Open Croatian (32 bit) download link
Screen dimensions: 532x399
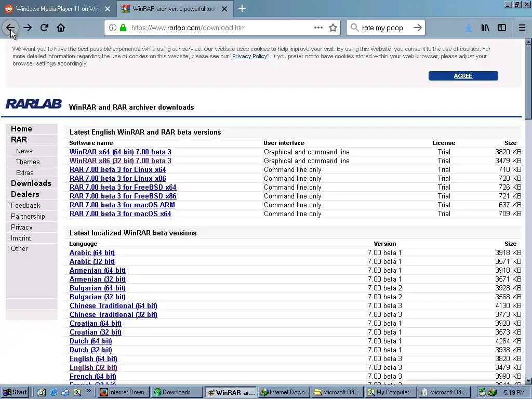tap(96, 332)
